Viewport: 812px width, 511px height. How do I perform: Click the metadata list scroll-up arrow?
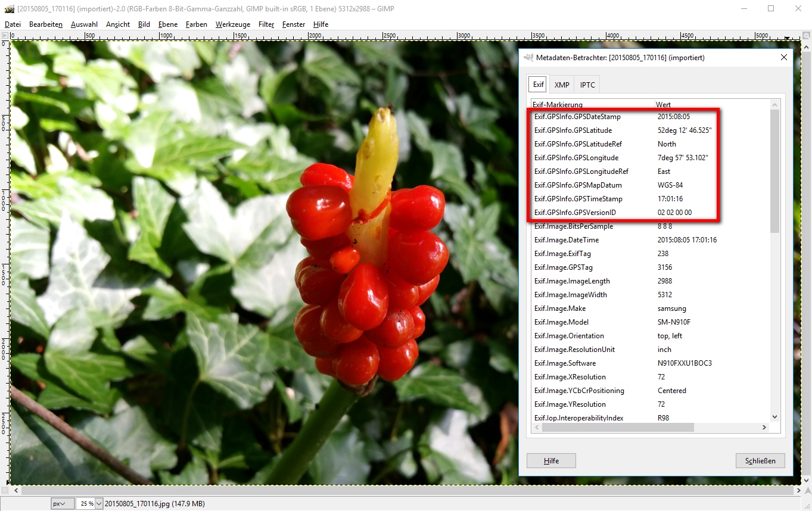[x=774, y=105]
